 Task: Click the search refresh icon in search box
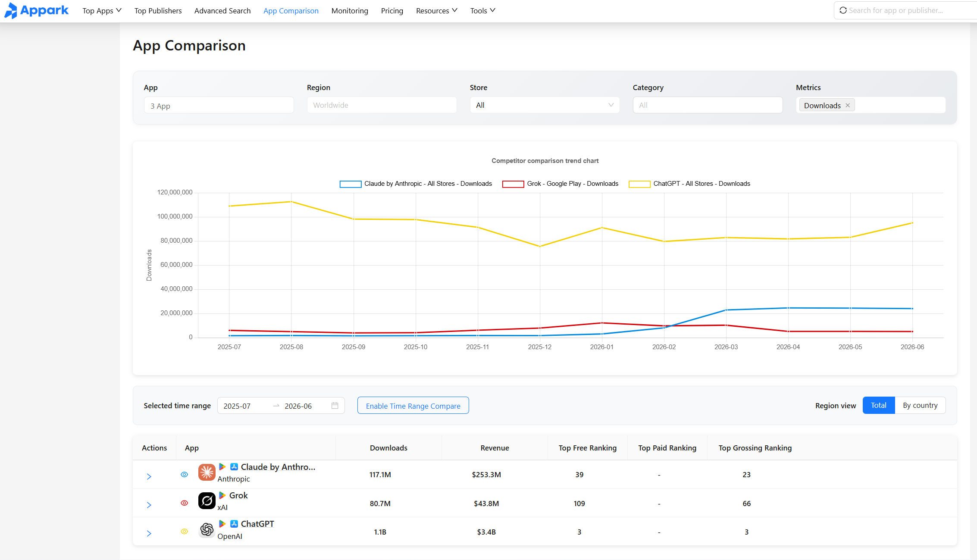tap(843, 10)
